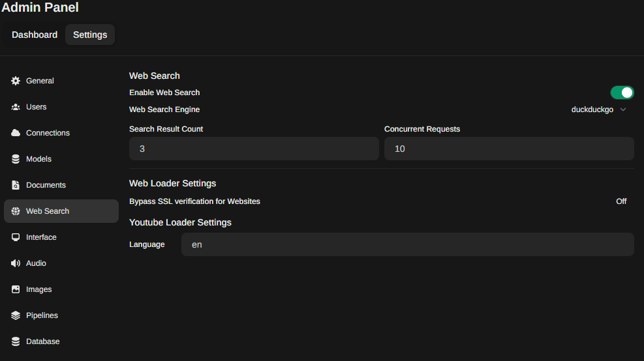Open the duckduckgo search engine dropdown

598,109
